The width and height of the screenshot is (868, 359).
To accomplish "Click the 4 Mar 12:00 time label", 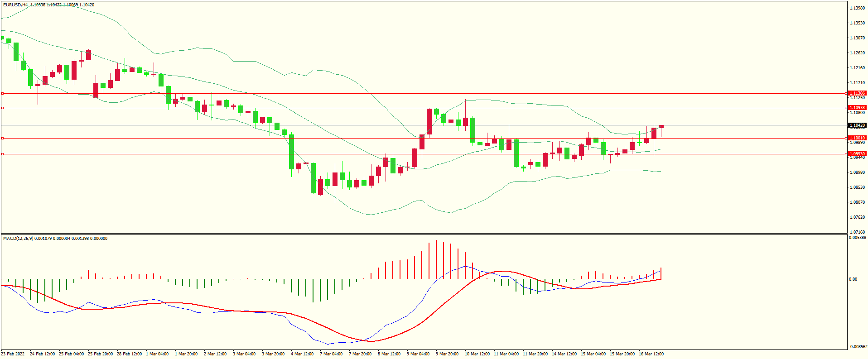I will (302, 354).
